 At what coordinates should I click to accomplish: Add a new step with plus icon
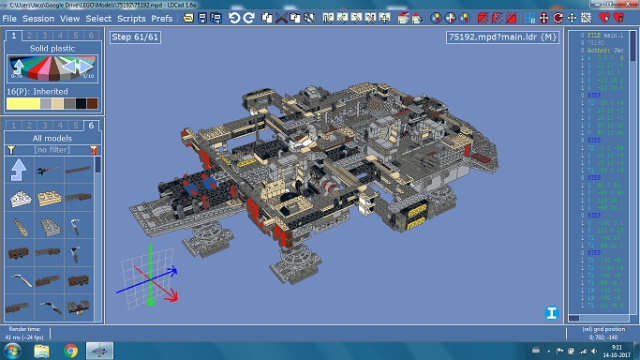[384, 18]
